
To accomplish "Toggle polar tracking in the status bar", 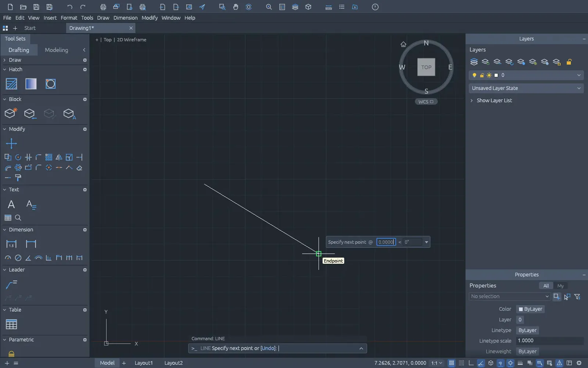I will pos(481,363).
